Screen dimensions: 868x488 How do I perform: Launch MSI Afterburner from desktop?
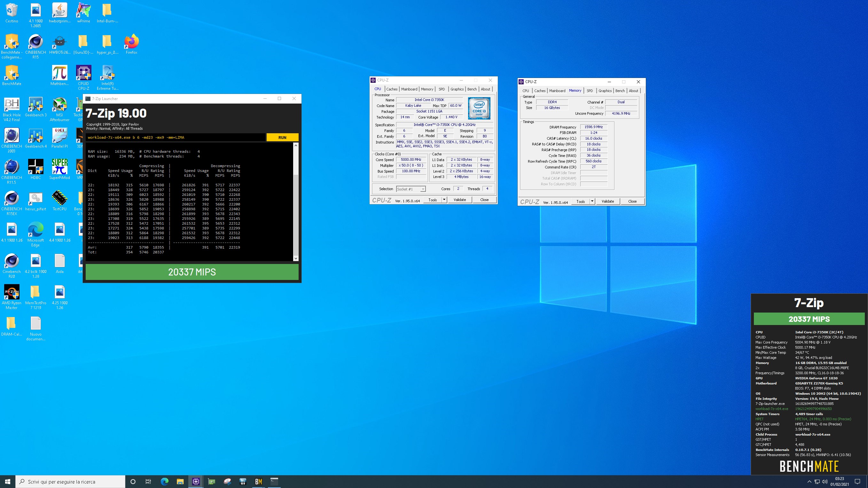tap(60, 109)
